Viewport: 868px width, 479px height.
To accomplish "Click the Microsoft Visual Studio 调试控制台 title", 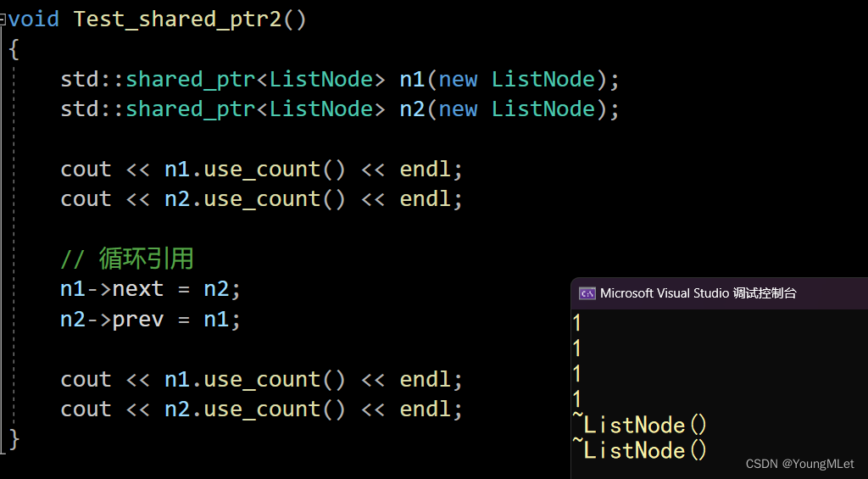I will point(698,293).
